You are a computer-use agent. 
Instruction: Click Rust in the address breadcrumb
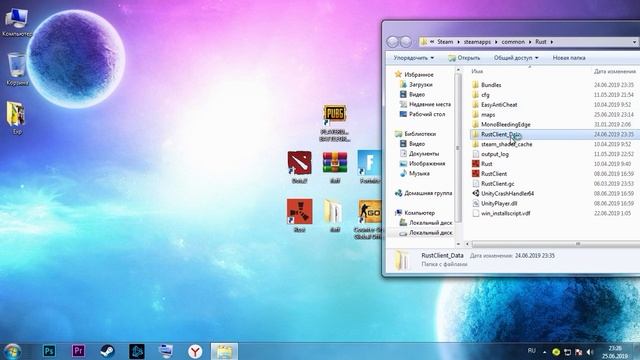pos(541,42)
